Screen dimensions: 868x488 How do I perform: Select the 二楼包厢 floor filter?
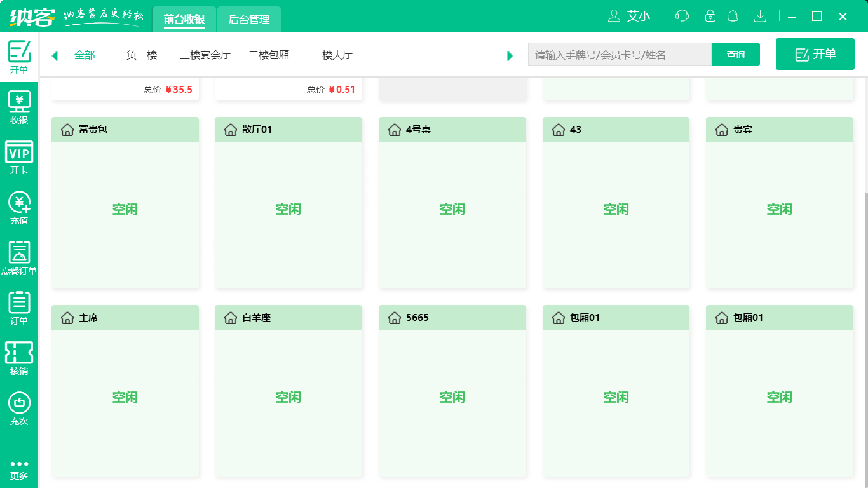(x=268, y=55)
